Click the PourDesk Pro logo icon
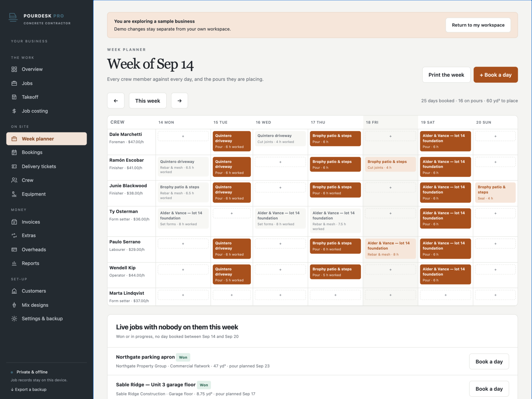Image resolution: width=532 pixels, height=399 pixels. pos(13,17)
